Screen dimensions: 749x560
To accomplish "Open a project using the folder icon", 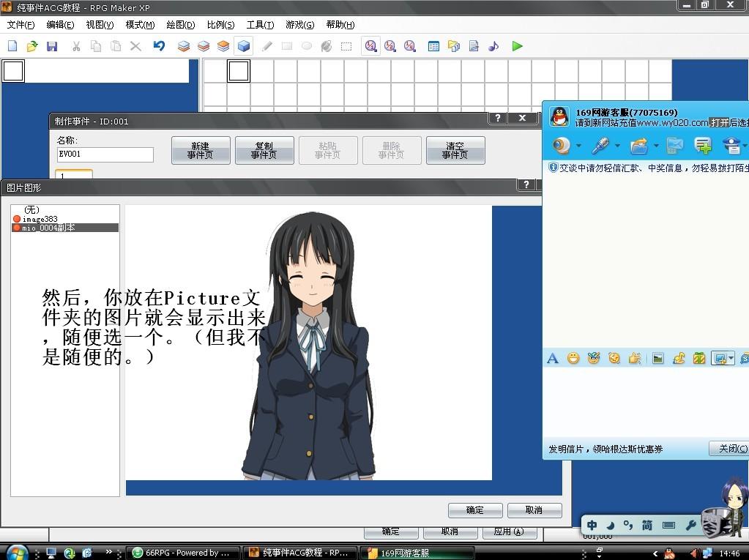I will tap(32, 46).
